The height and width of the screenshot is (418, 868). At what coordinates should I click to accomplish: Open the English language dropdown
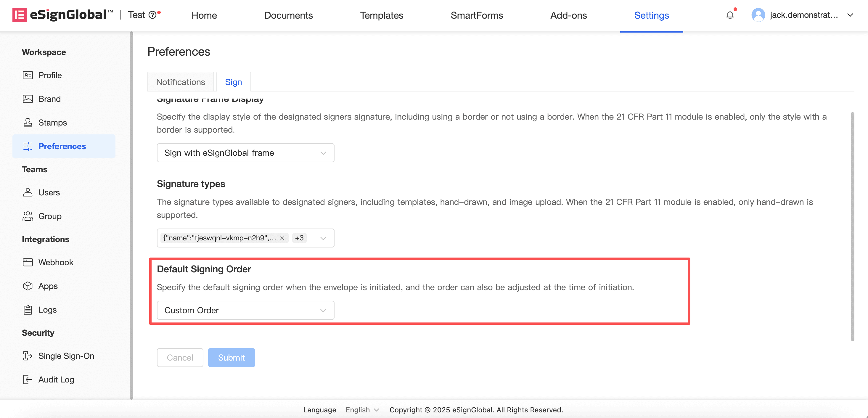click(x=362, y=410)
